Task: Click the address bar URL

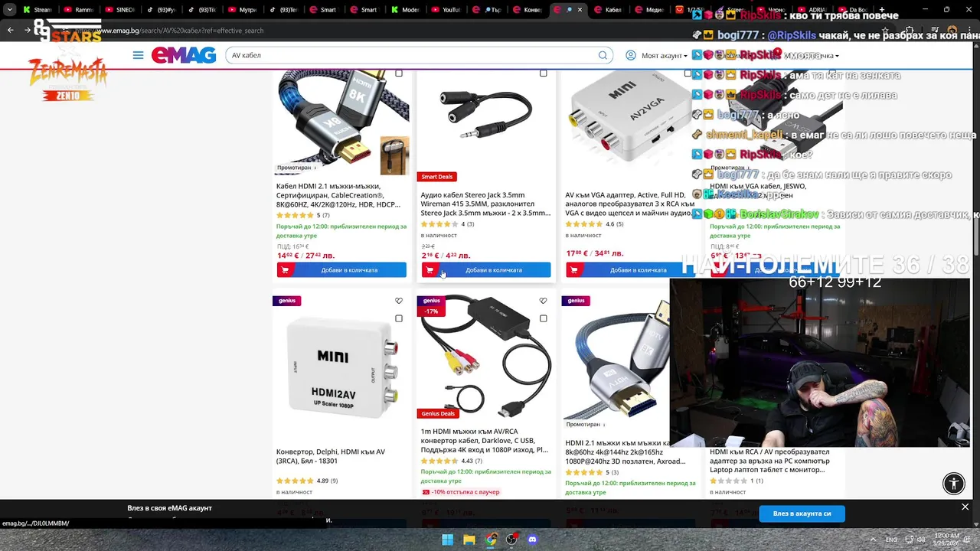Action: (170, 31)
